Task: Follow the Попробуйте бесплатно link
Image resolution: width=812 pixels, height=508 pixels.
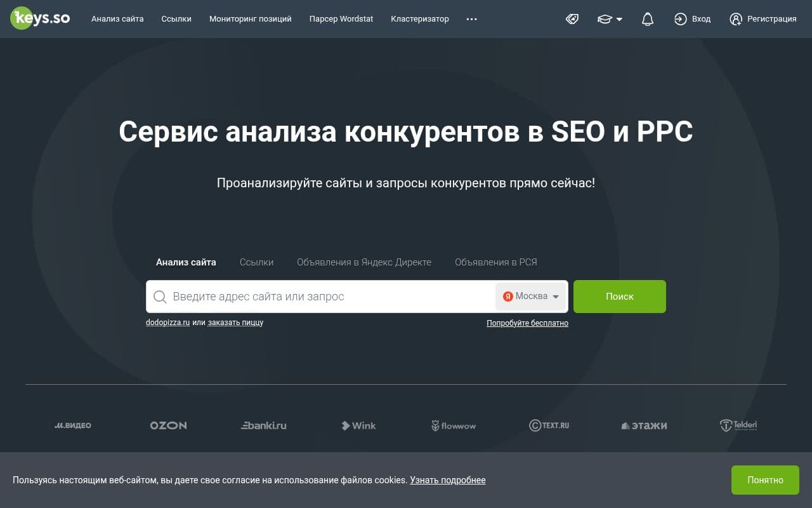Action: [527, 323]
